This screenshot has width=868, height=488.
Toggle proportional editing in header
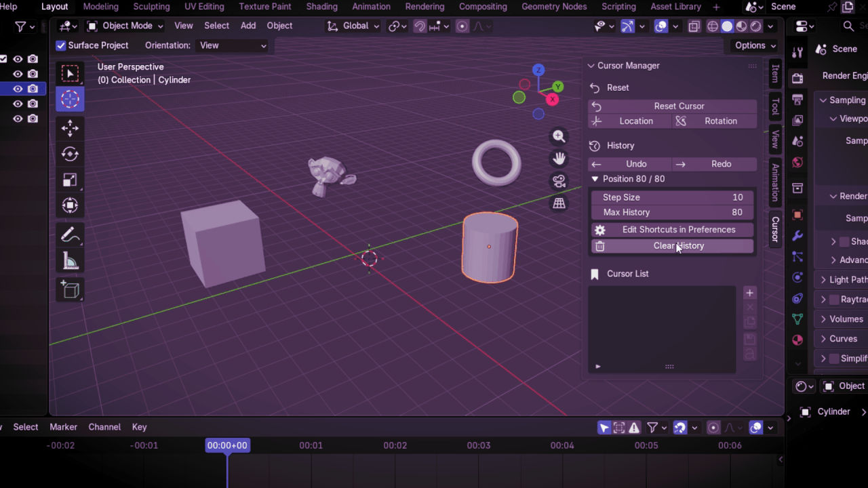pos(462,26)
